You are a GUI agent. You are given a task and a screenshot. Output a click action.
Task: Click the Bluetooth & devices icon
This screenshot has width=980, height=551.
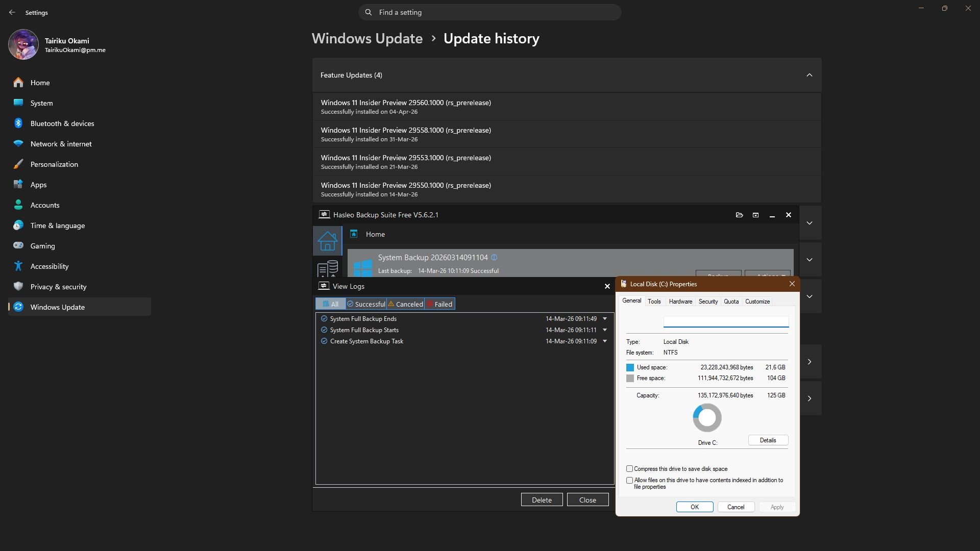(18, 123)
